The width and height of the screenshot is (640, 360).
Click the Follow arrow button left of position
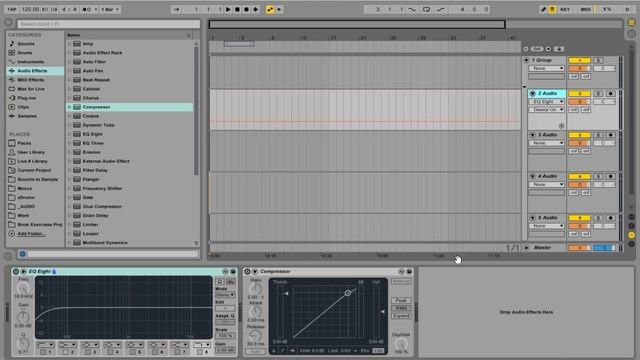(x=176, y=9)
